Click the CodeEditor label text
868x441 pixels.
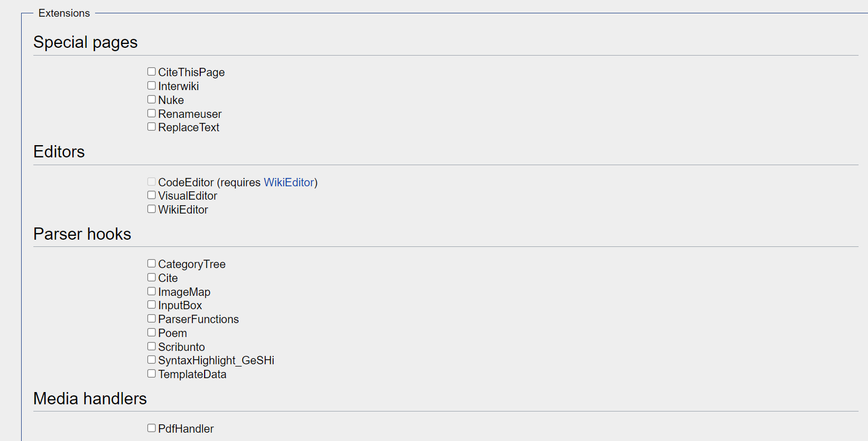tap(186, 182)
